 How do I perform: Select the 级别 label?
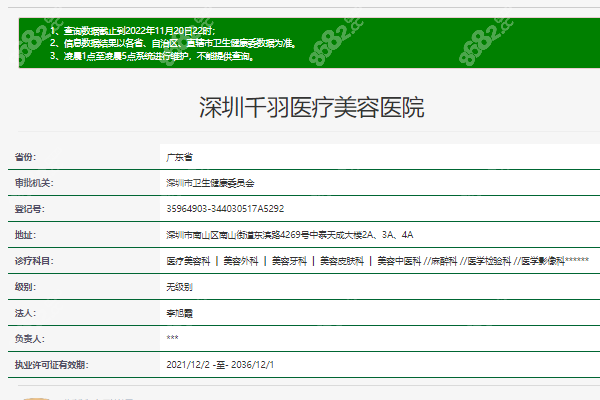(25, 287)
